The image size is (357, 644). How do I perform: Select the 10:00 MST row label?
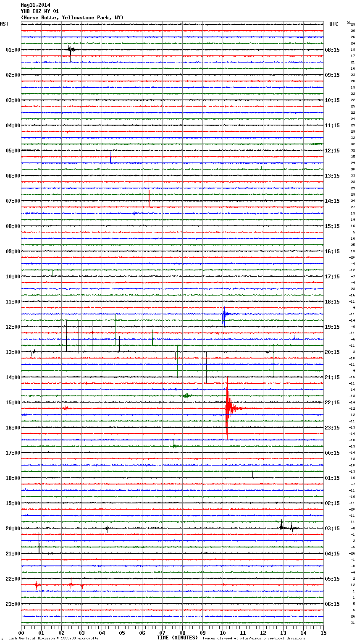13,277
